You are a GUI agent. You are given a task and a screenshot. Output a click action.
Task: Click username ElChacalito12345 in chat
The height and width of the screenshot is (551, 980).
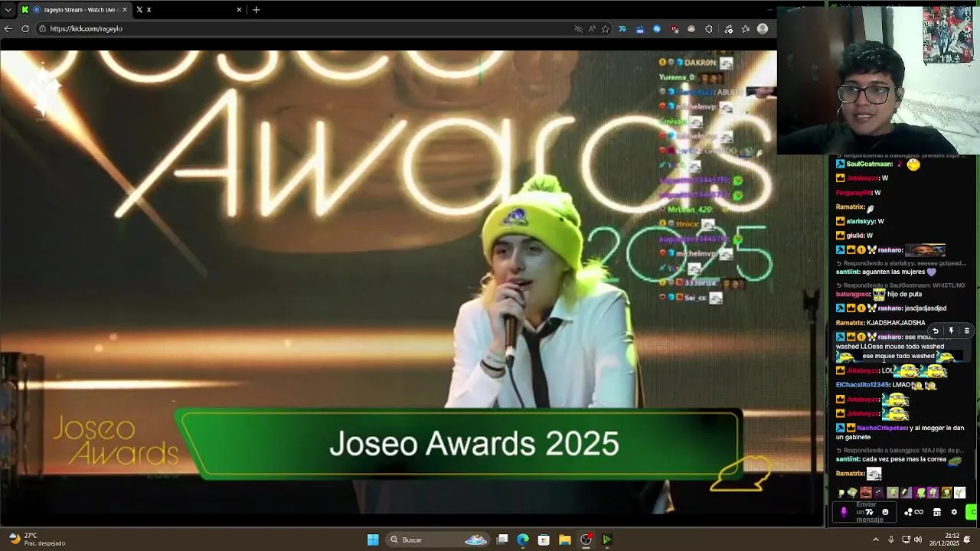[x=862, y=385]
